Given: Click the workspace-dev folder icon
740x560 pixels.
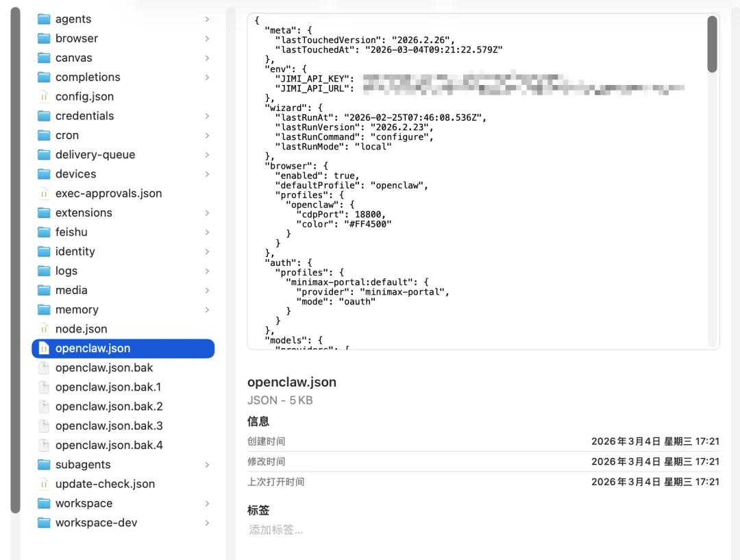Looking at the screenshot, I should coord(44,522).
